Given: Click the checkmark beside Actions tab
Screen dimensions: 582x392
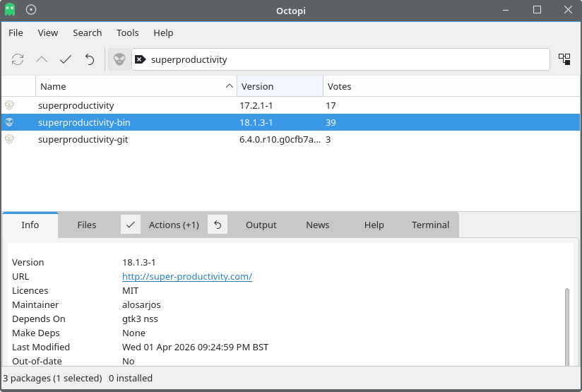Looking at the screenshot, I should pos(131,225).
